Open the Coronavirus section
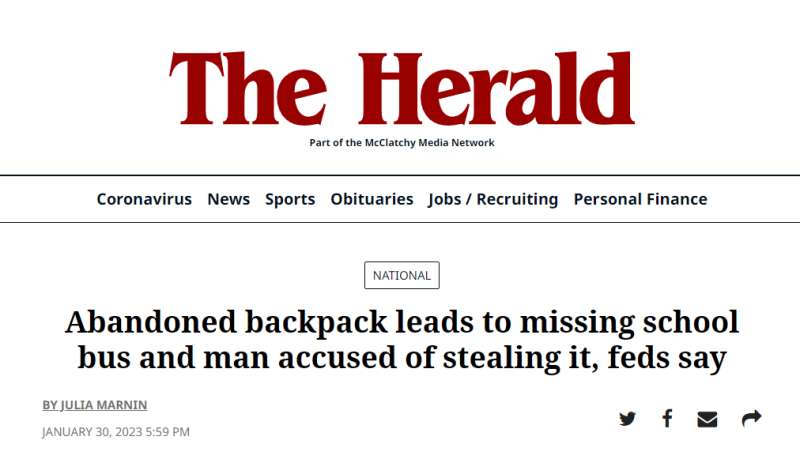800x459 pixels. [x=144, y=199]
